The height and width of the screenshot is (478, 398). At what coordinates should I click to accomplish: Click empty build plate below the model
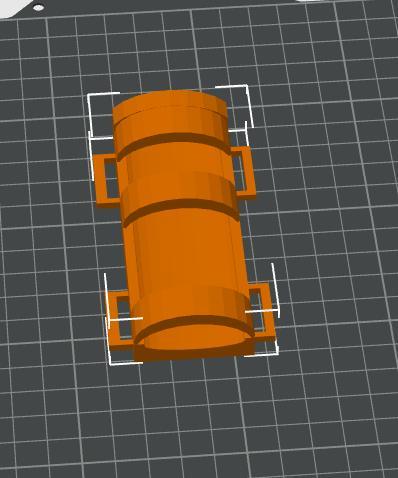pos(200,417)
